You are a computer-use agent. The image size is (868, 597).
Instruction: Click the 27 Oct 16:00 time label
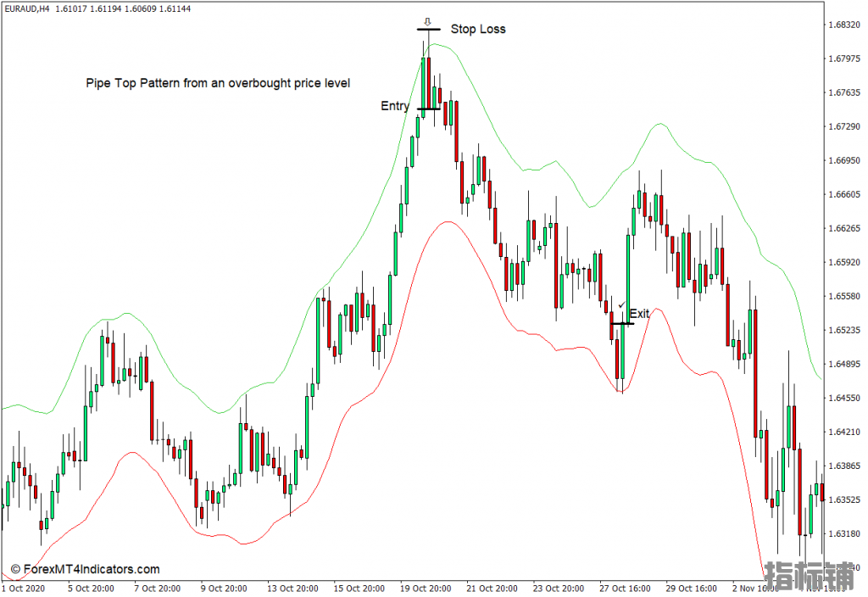click(625, 589)
